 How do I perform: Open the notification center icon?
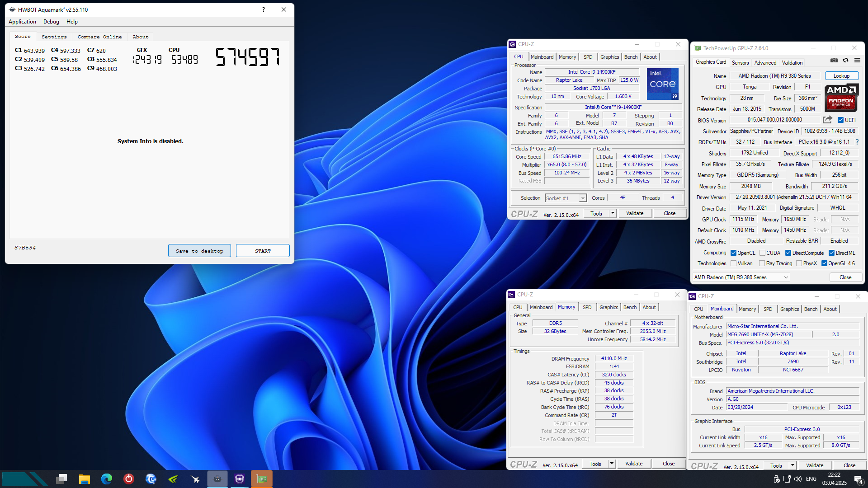tap(858, 479)
